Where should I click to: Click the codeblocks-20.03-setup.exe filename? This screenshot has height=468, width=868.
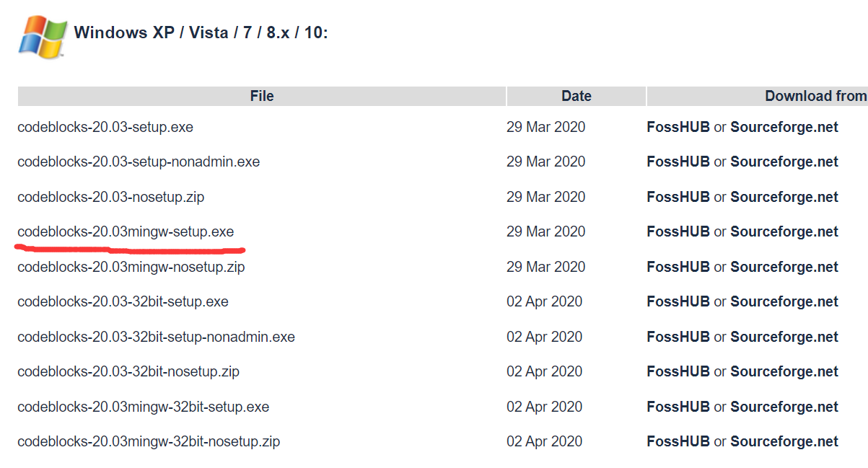tap(105, 127)
